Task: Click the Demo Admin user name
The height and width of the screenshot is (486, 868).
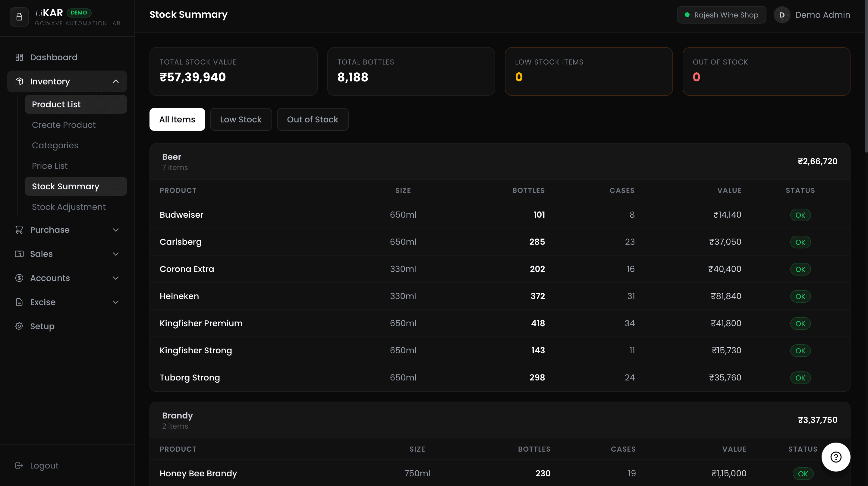Action: coord(822,15)
